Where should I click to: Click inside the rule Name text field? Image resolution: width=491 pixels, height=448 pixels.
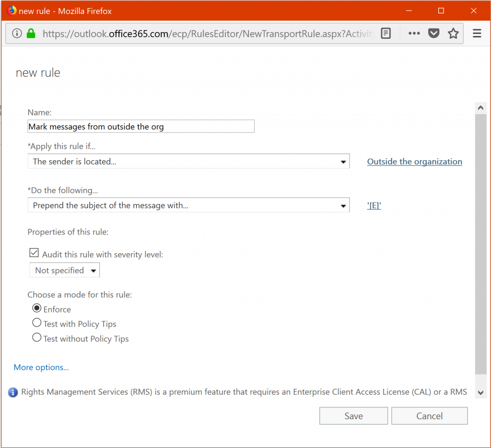pyautogui.click(x=140, y=126)
